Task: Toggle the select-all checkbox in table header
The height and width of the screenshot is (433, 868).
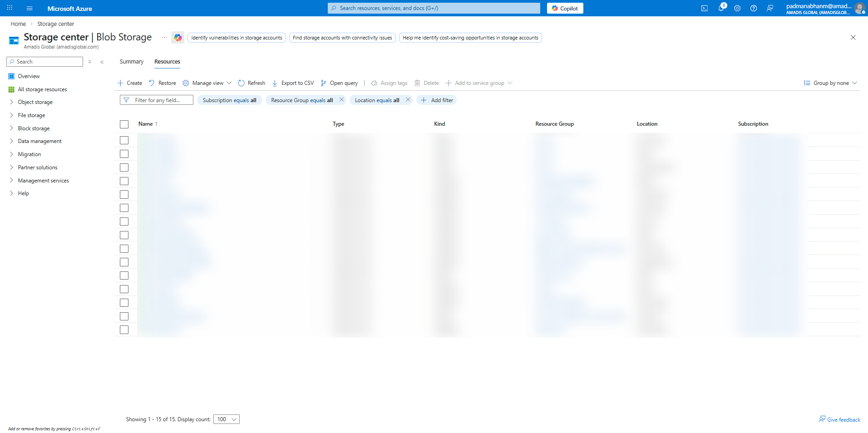Action: point(124,124)
